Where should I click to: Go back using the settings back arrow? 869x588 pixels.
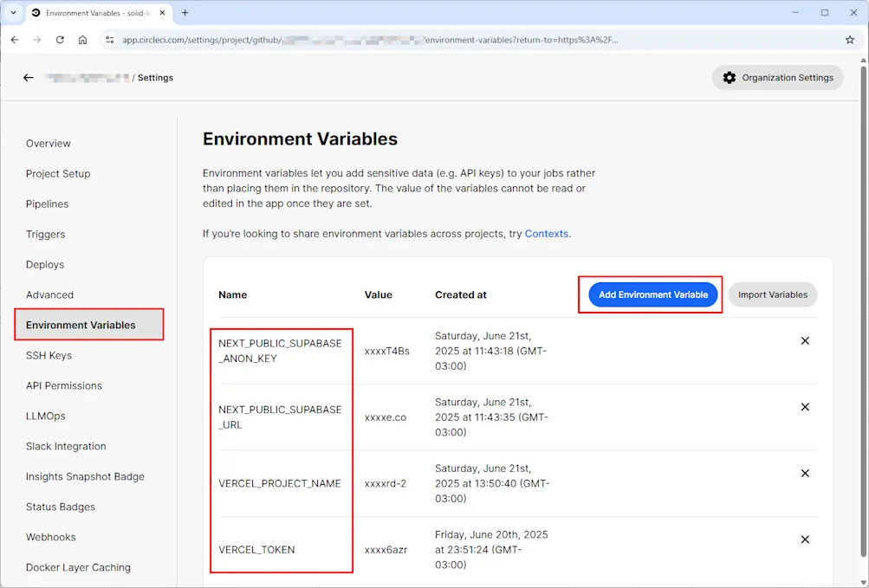[28, 77]
